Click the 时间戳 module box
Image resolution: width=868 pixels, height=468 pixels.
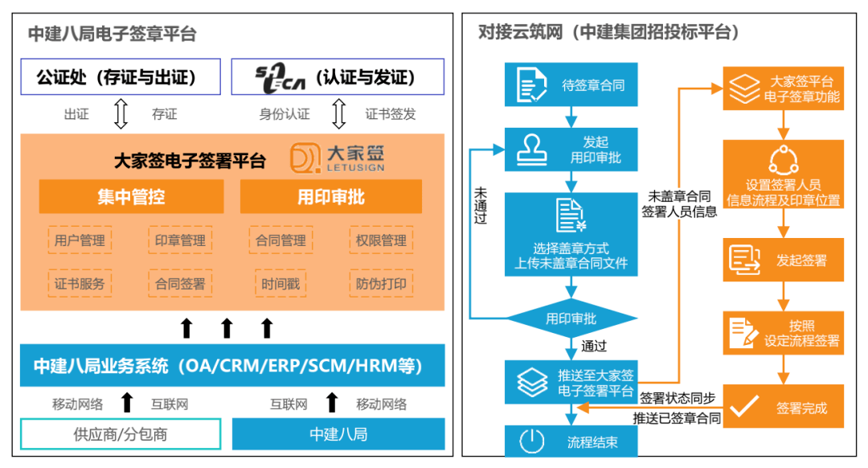click(x=280, y=284)
